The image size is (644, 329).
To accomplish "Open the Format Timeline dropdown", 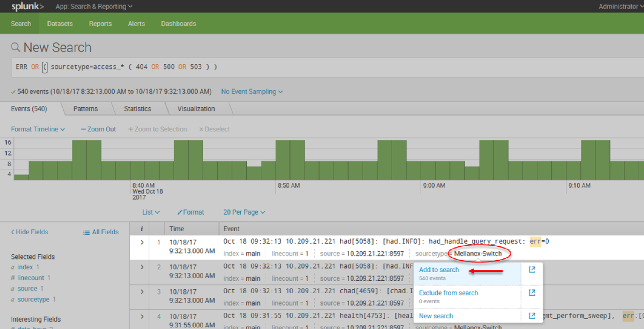I will pos(38,129).
